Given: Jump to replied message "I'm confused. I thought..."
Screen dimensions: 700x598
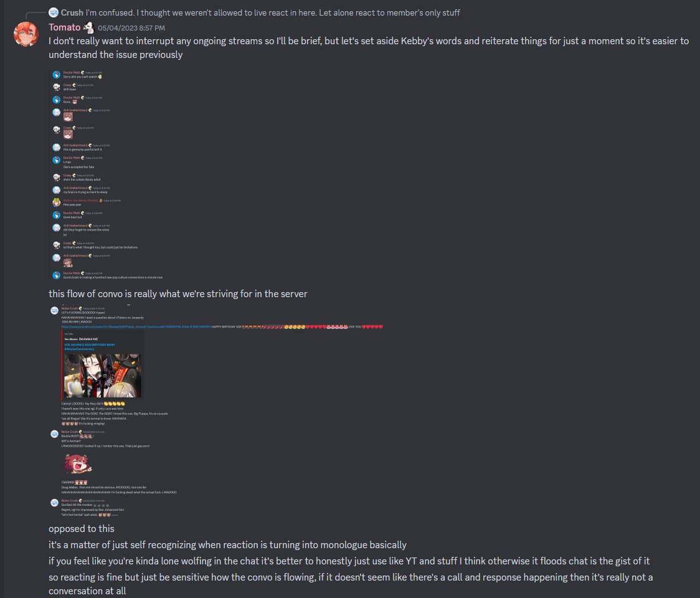Looking at the screenshot, I should click(273, 12).
